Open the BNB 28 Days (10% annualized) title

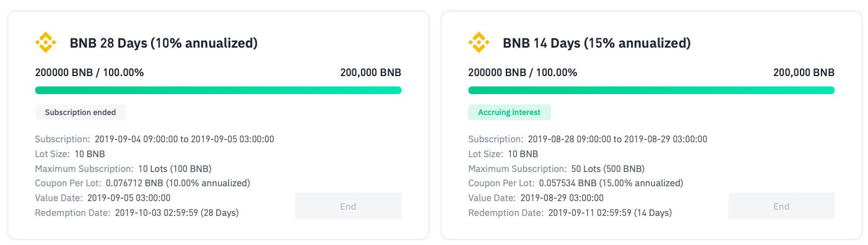(x=163, y=43)
